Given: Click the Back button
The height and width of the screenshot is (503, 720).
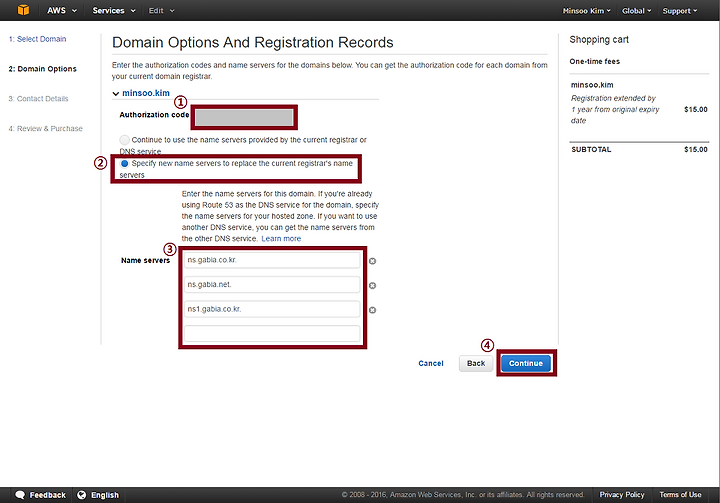Looking at the screenshot, I should click(476, 363).
